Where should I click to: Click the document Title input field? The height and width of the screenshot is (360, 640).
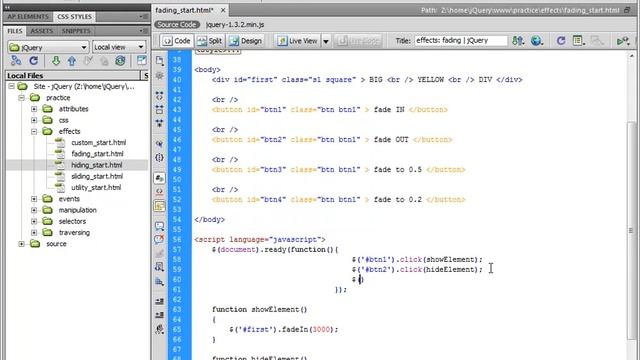461,40
